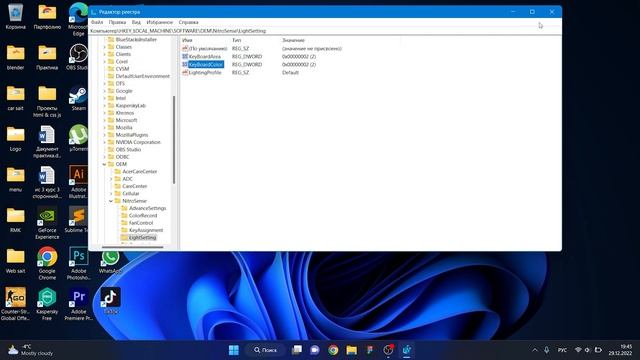This screenshot has height=360, width=640.
Task: Open the Kaspersky Free desktop icon
Action: (47, 304)
